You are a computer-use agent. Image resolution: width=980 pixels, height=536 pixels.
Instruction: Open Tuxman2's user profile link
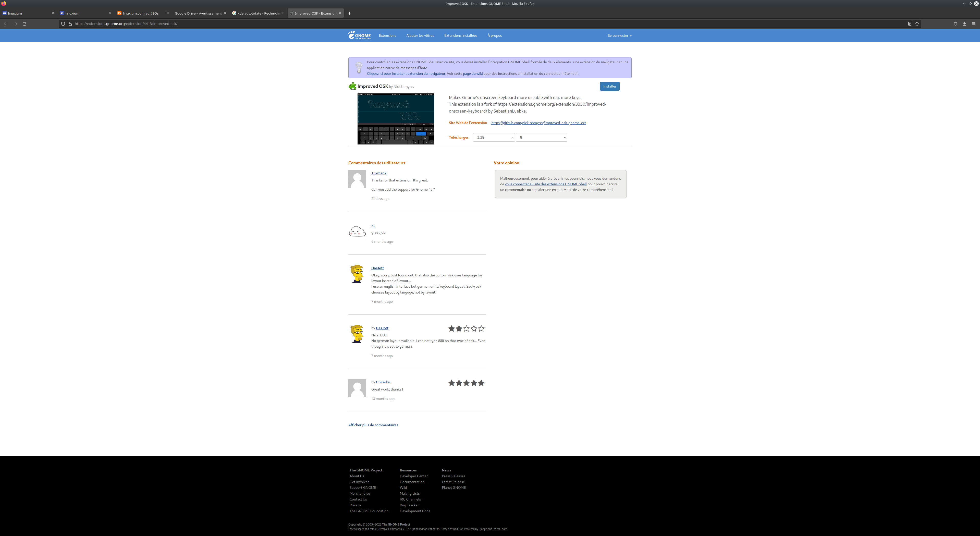pos(378,173)
